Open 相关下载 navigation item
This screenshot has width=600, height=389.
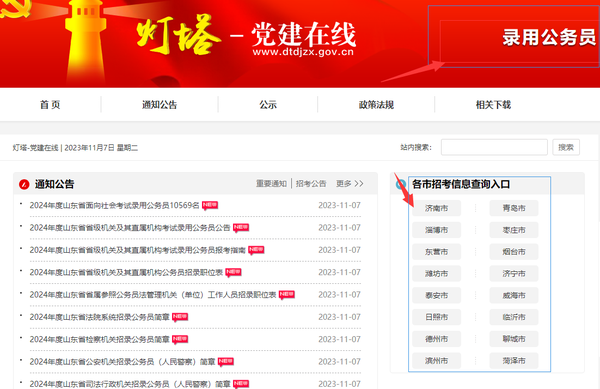point(493,105)
